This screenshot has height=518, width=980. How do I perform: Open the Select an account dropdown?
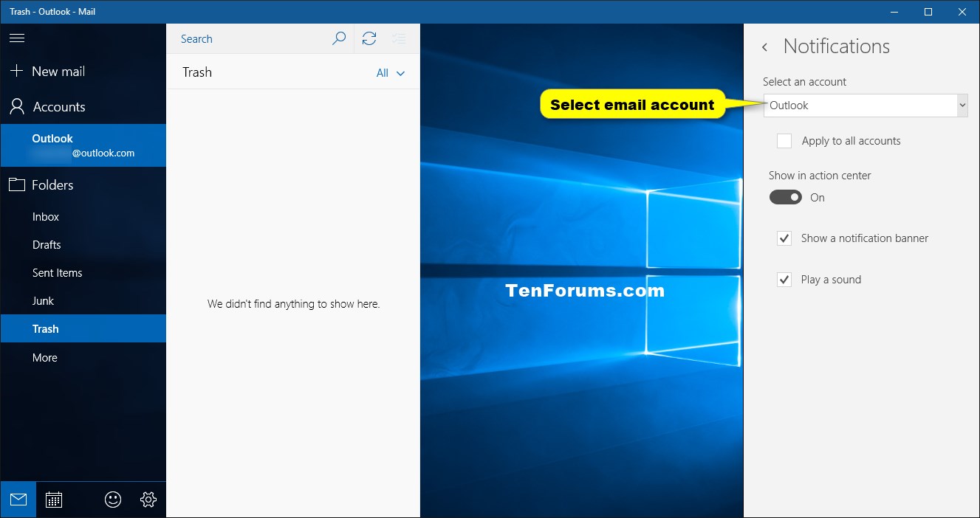(x=865, y=105)
